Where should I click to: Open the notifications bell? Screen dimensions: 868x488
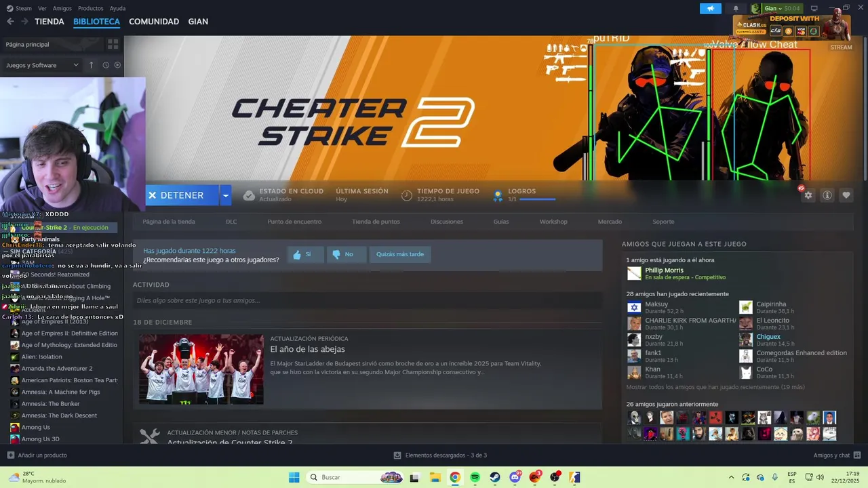[x=736, y=8]
